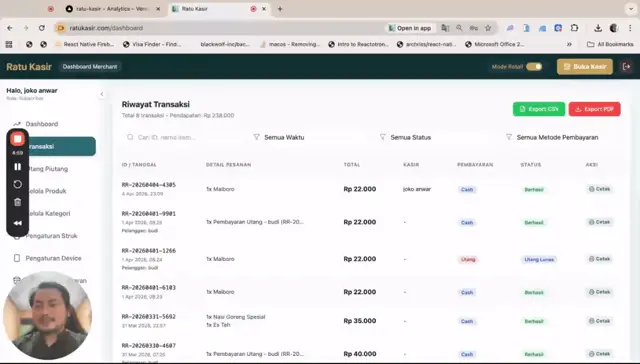Click the Pengaturan Device phone icon
640x364 pixels.
[17, 258]
